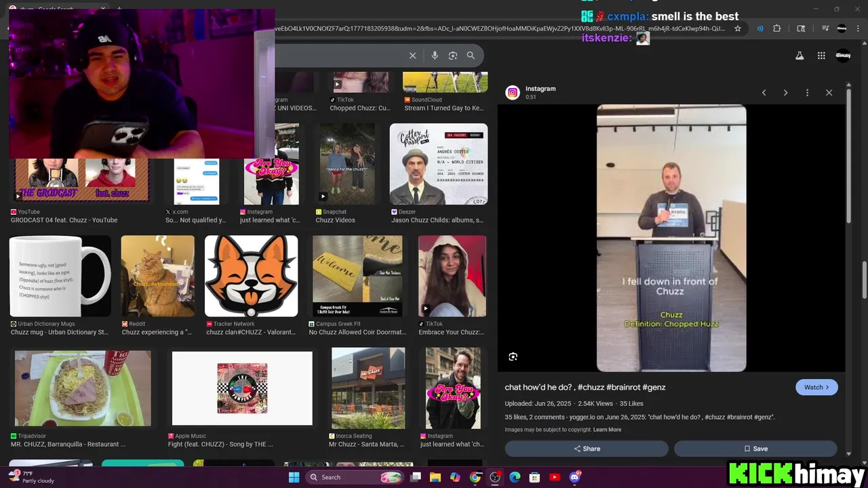Open the media controls music note icon
The width and height of the screenshot is (868, 488).
coord(825,28)
